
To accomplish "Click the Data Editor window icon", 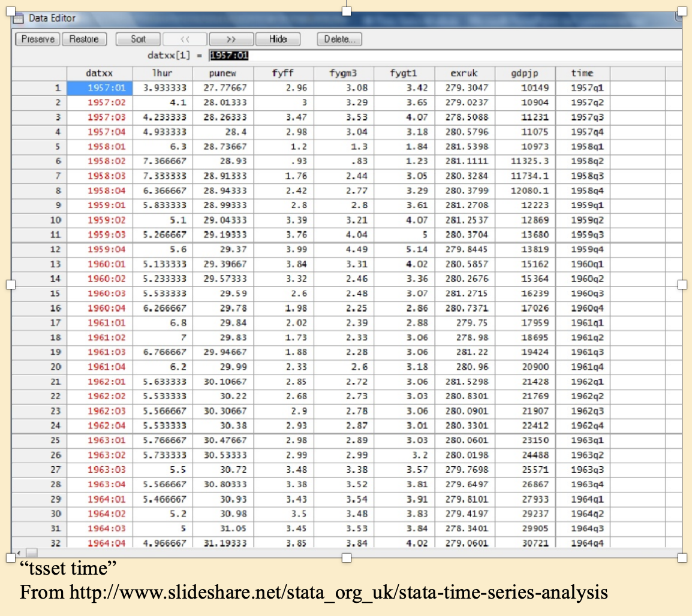I will pyautogui.click(x=20, y=18).
